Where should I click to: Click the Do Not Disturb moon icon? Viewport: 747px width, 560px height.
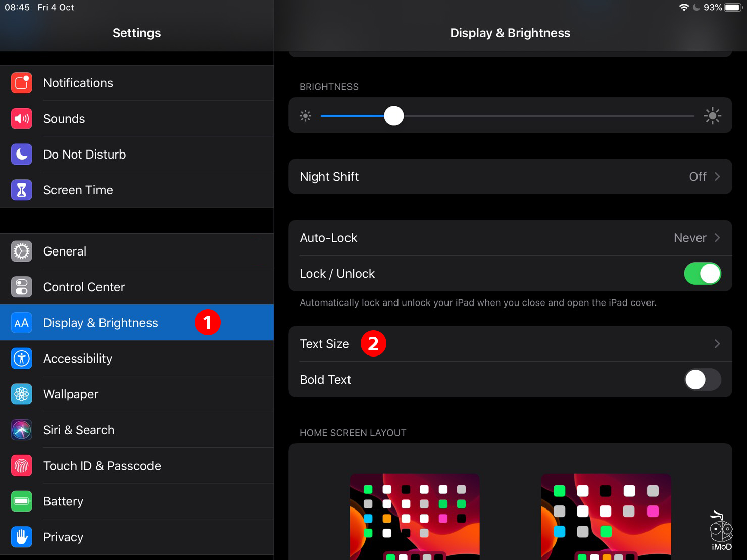pyautogui.click(x=21, y=154)
